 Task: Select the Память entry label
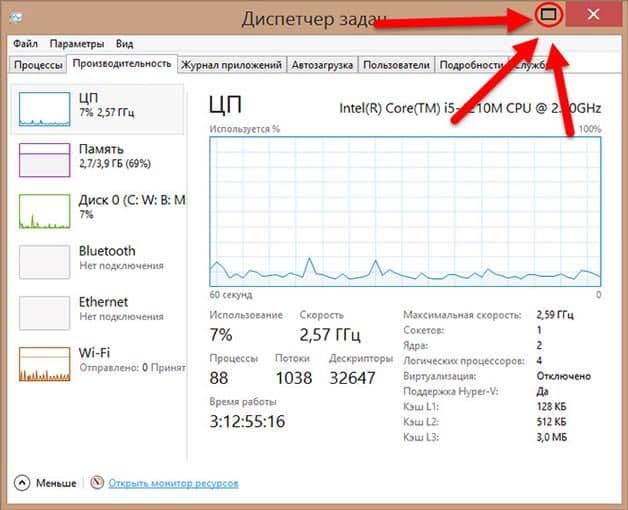click(101, 149)
